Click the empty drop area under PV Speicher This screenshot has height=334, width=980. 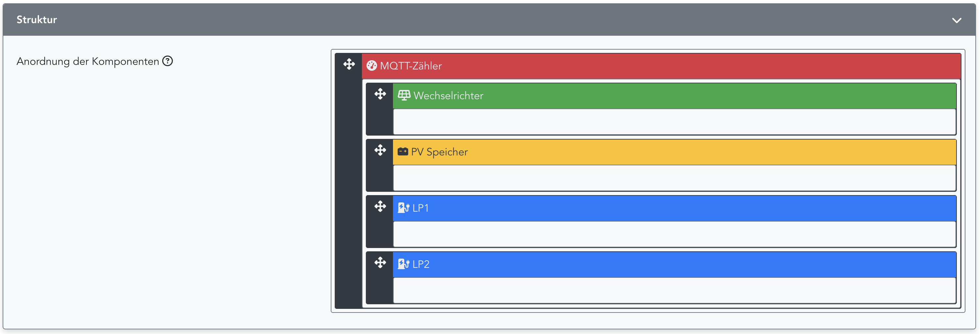[x=674, y=178]
